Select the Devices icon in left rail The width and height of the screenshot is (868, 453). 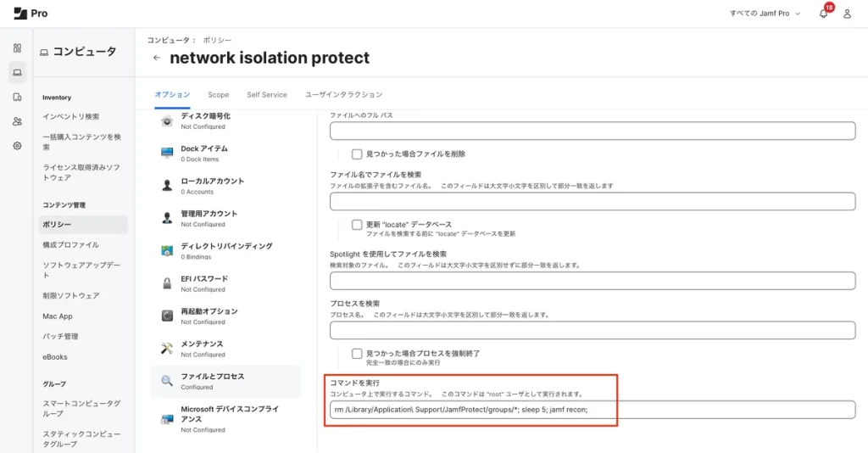point(17,97)
